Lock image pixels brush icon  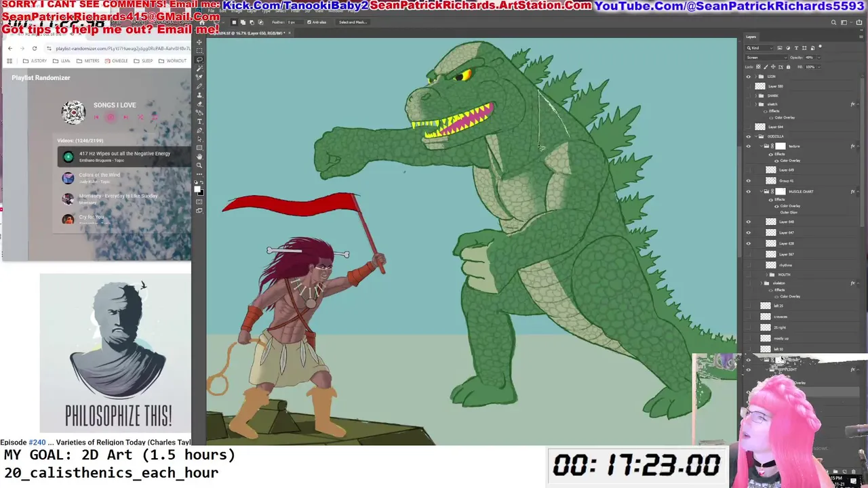(x=766, y=66)
